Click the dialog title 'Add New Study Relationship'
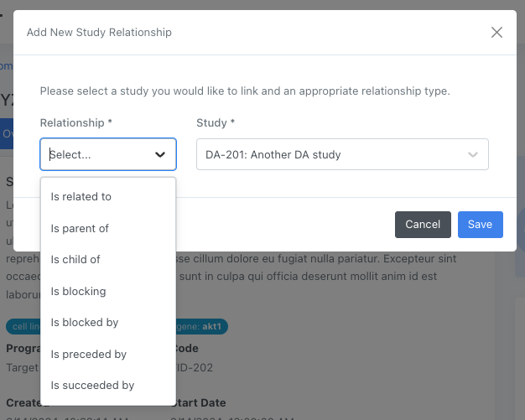 click(99, 33)
